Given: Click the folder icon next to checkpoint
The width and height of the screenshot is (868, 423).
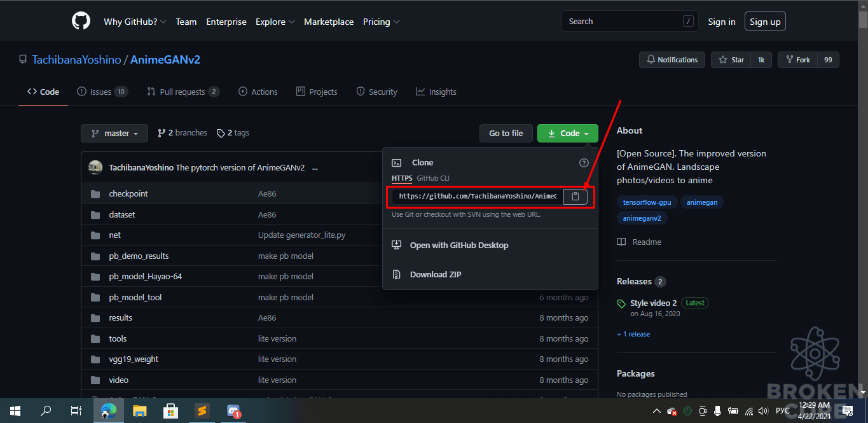Looking at the screenshot, I should tap(95, 194).
